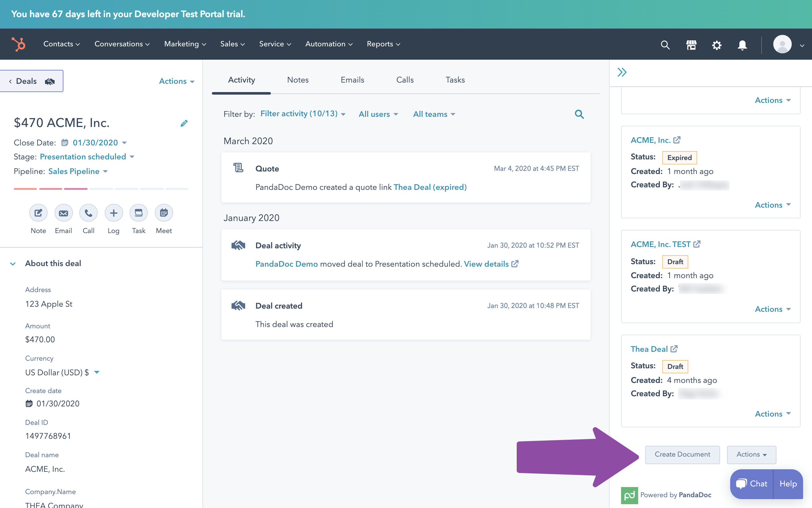Collapse right sidebar with double-chevron icon
Viewport: 812px width, 508px height.
(622, 72)
